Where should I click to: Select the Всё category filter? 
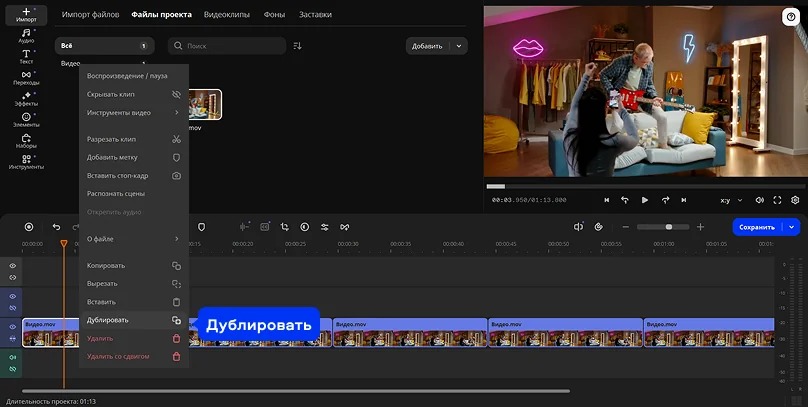click(105, 46)
